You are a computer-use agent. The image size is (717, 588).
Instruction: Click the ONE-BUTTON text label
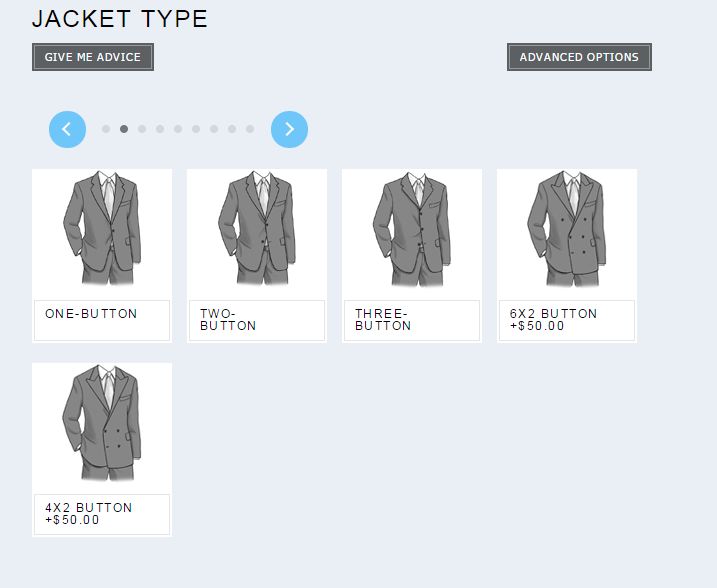(91, 314)
